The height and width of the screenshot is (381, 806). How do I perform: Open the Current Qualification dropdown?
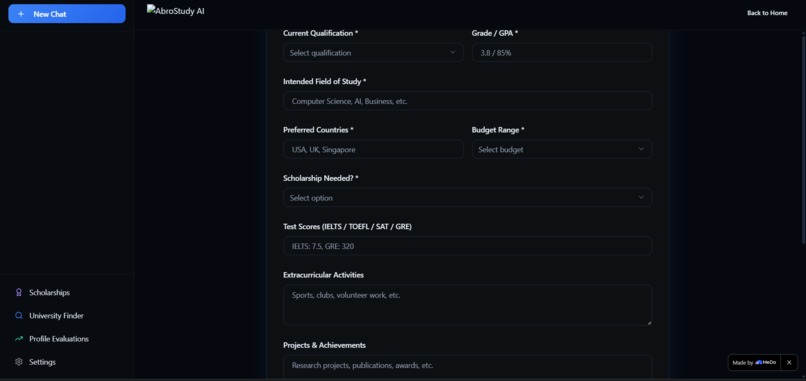[373, 52]
